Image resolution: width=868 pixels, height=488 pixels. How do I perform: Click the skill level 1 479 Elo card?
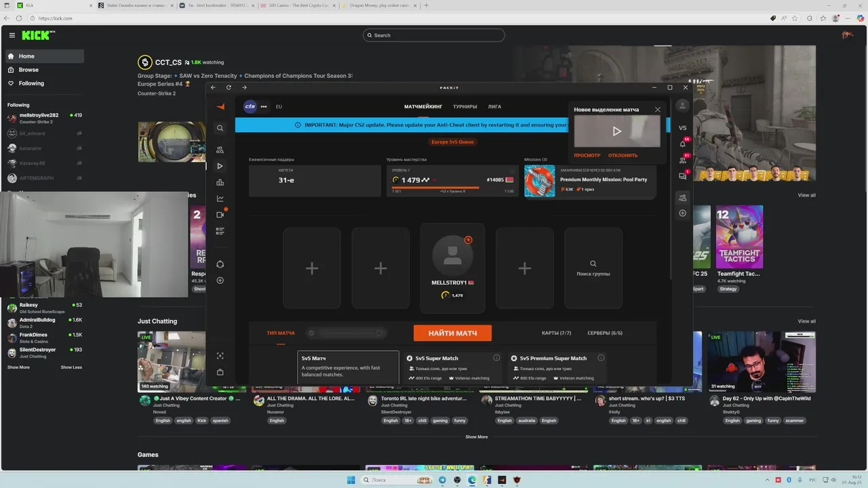tap(452, 181)
